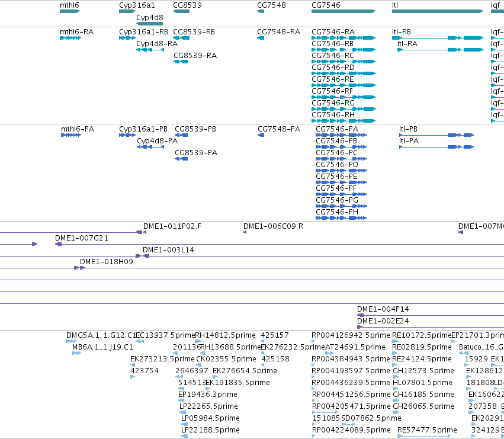Image resolution: width=504 pixels, height=439 pixels.
Task: Select EST LP22188.5prime
Action: point(185,436)
